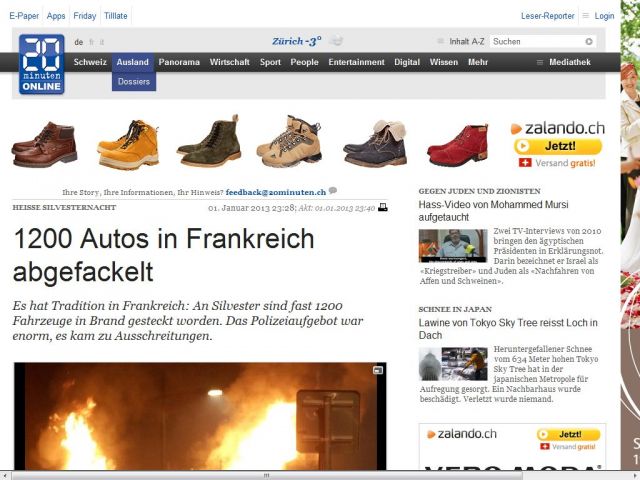Open the Friday link
The width and height of the screenshot is (640, 480).
(x=84, y=16)
